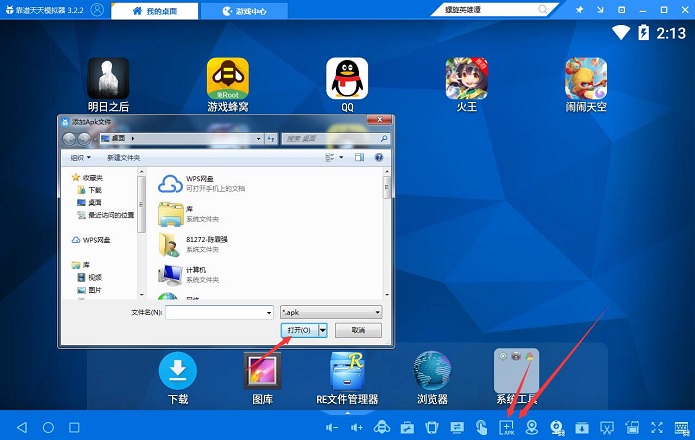Click the dialog back navigation arrow
Image resolution: width=695 pixels, height=440 pixels.
pyautogui.click(x=69, y=139)
